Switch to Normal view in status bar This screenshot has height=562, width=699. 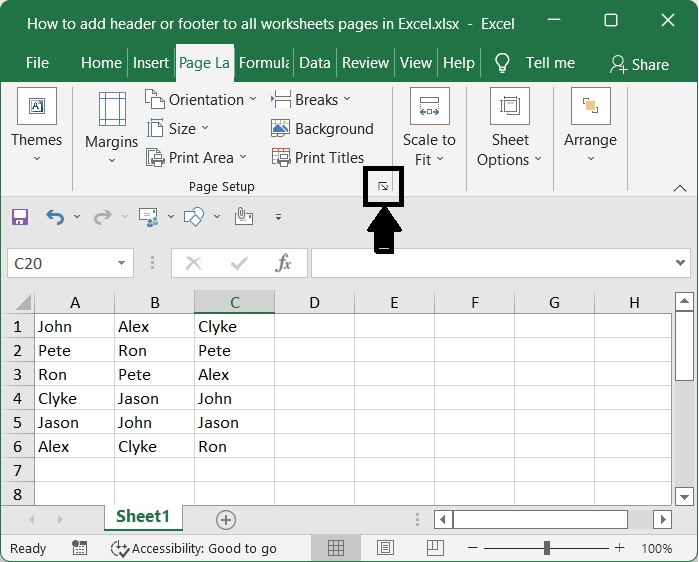point(336,548)
